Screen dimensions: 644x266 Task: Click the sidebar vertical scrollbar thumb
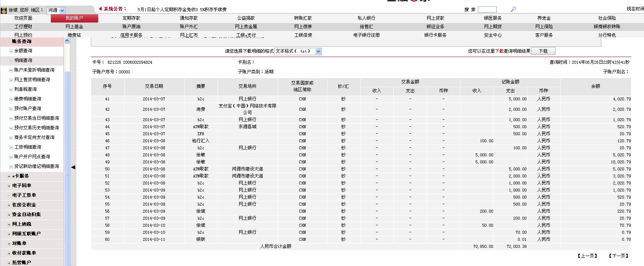[x=67, y=168]
